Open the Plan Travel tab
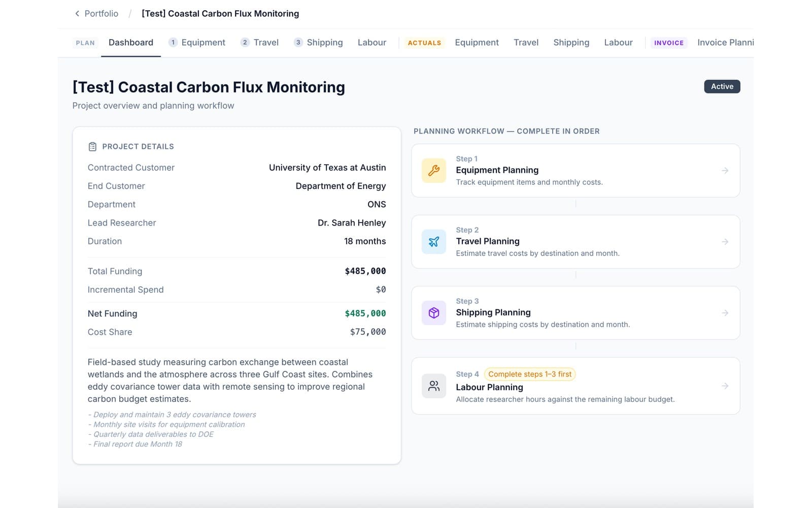The height and width of the screenshot is (508, 812). pos(260,43)
